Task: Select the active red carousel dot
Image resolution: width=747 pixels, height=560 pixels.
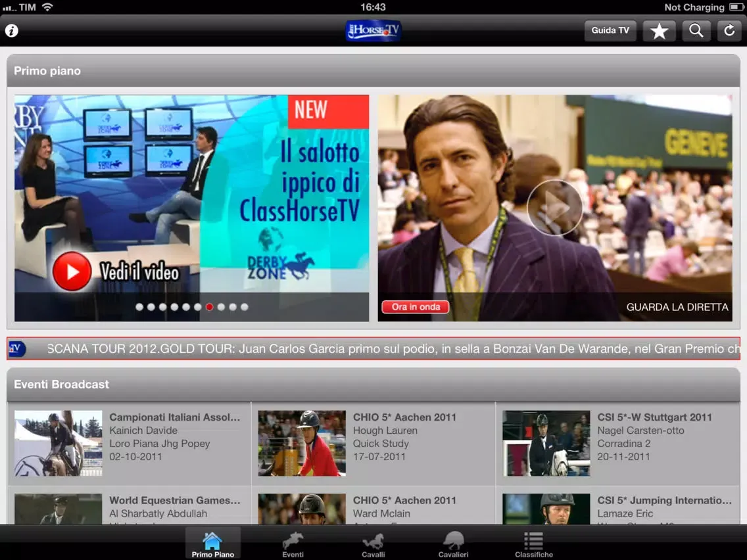Action: pyautogui.click(x=209, y=307)
